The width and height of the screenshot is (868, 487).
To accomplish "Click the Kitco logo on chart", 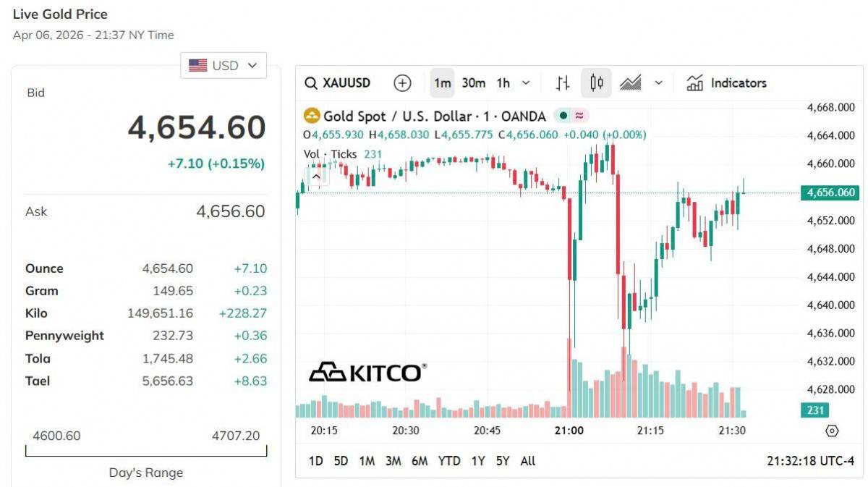I will pos(367,372).
